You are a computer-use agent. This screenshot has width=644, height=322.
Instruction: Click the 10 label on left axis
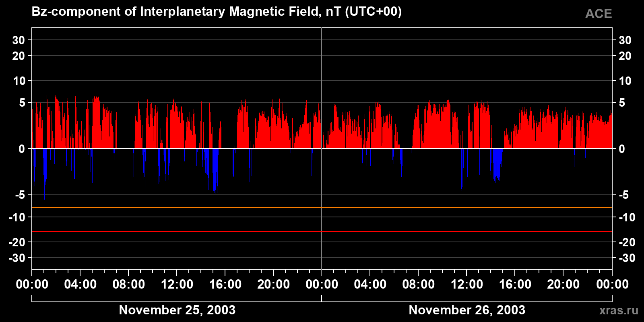pos(19,81)
